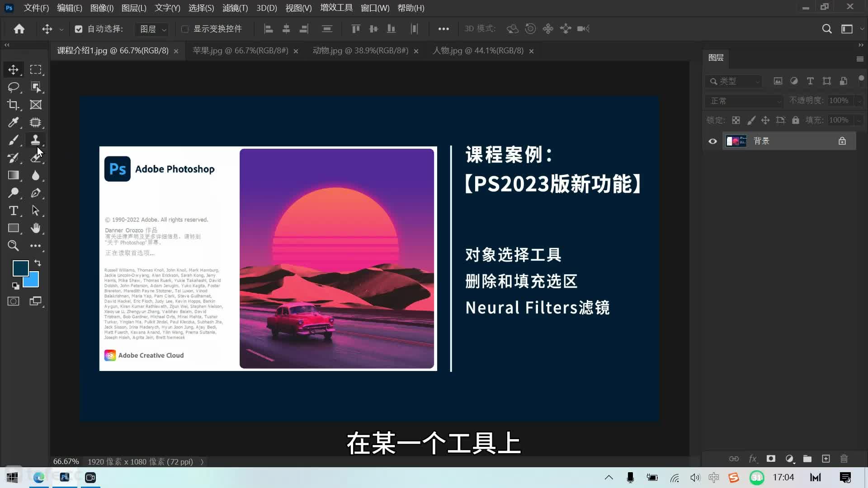Select the Clone Stamp tool
This screenshot has width=868, height=488.
36,140
